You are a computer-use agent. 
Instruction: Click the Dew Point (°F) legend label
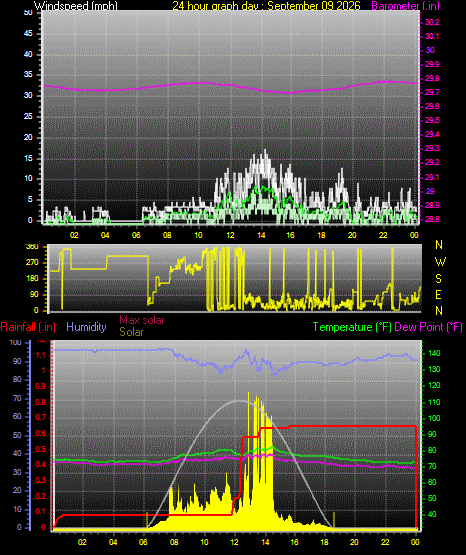point(428,327)
